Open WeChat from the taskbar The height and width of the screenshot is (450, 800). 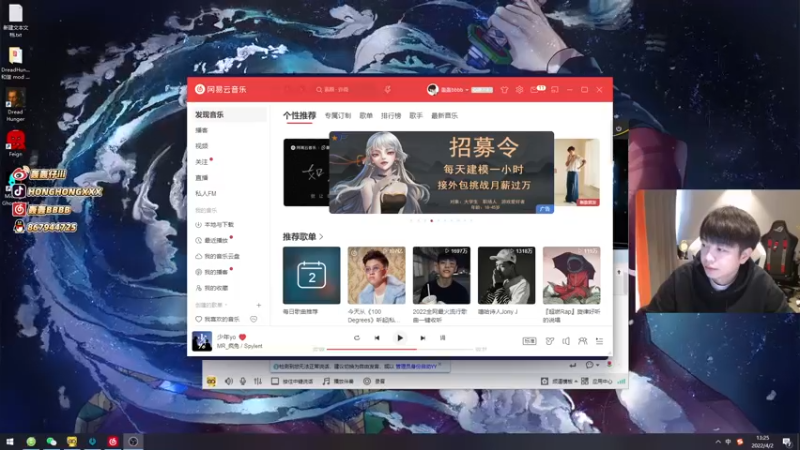point(51,442)
